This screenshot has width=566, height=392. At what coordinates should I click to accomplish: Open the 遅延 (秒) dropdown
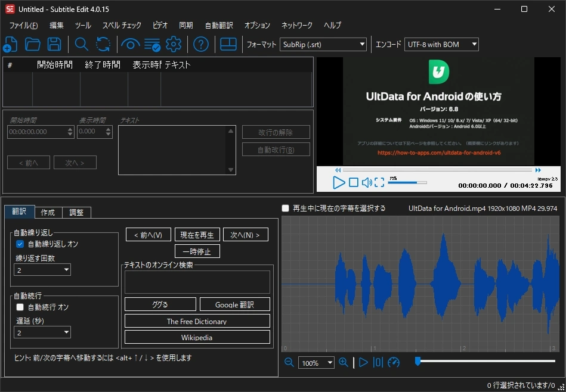tap(42, 332)
